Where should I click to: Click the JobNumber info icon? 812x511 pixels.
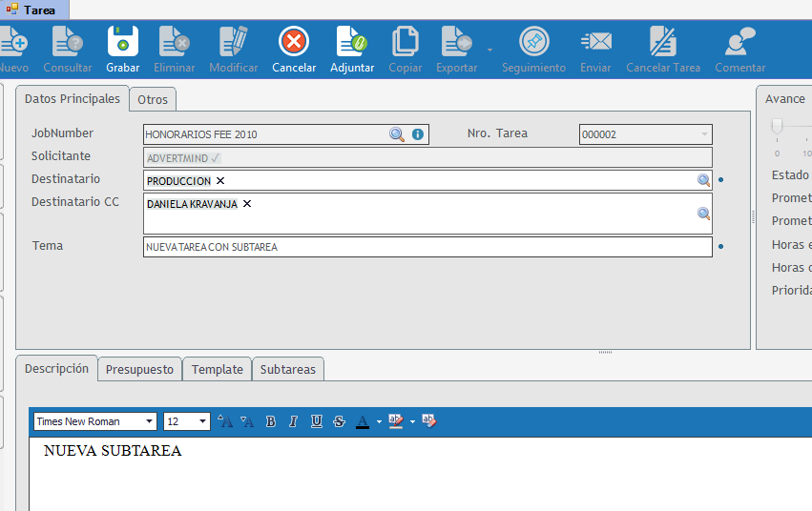tap(417, 134)
